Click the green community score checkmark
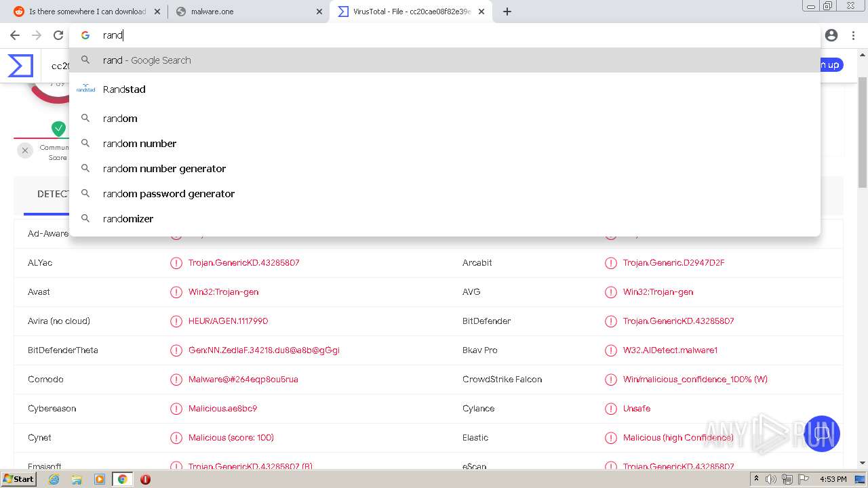The width and height of the screenshot is (868, 488). coord(59,128)
